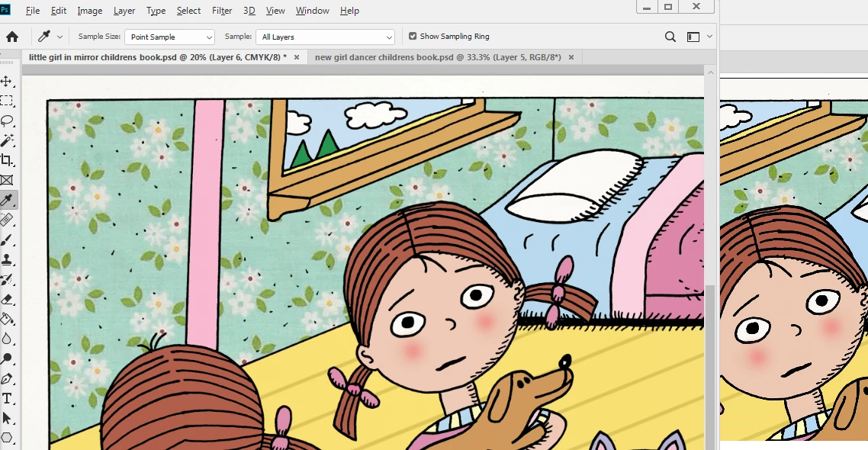868x450 pixels.
Task: Select the Path Selection tool
Action: coord(7,419)
